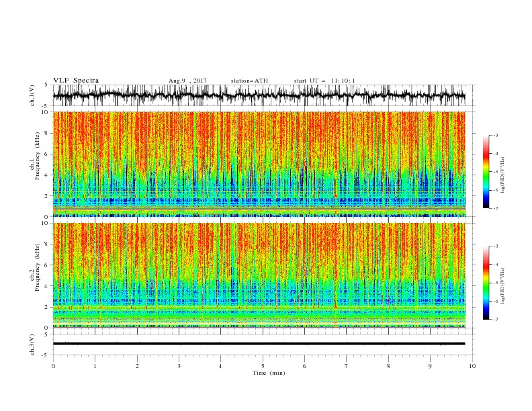
Task: Click the "-3" tick on lower colorbar
Action: (495, 246)
